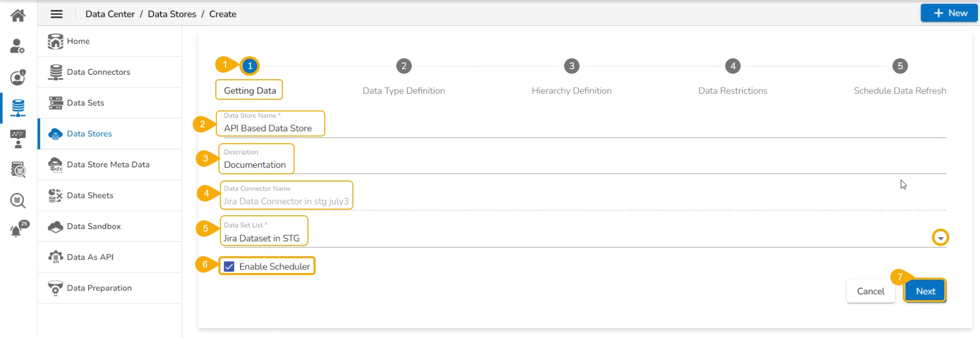Image resolution: width=980 pixels, height=338 pixels.
Task: Toggle the hamburger menu icon
Action: tap(57, 14)
